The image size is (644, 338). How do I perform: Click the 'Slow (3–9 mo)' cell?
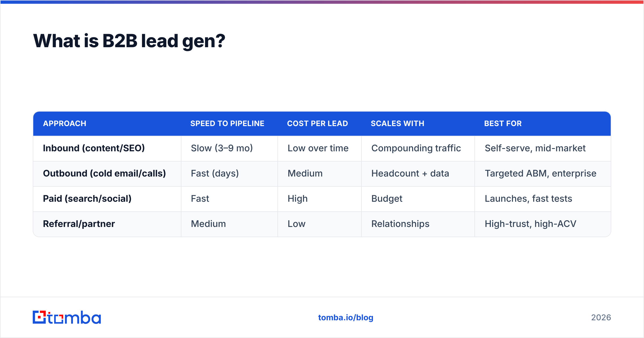[229, 148]
